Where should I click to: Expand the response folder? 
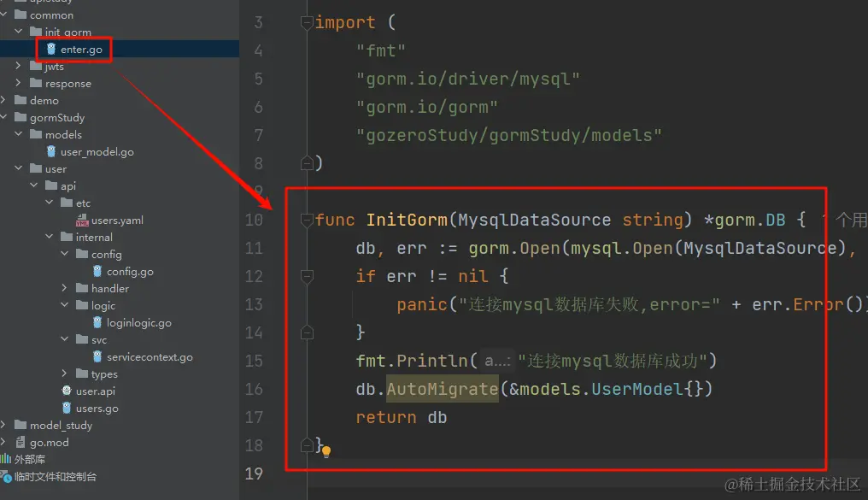point(18,83)
